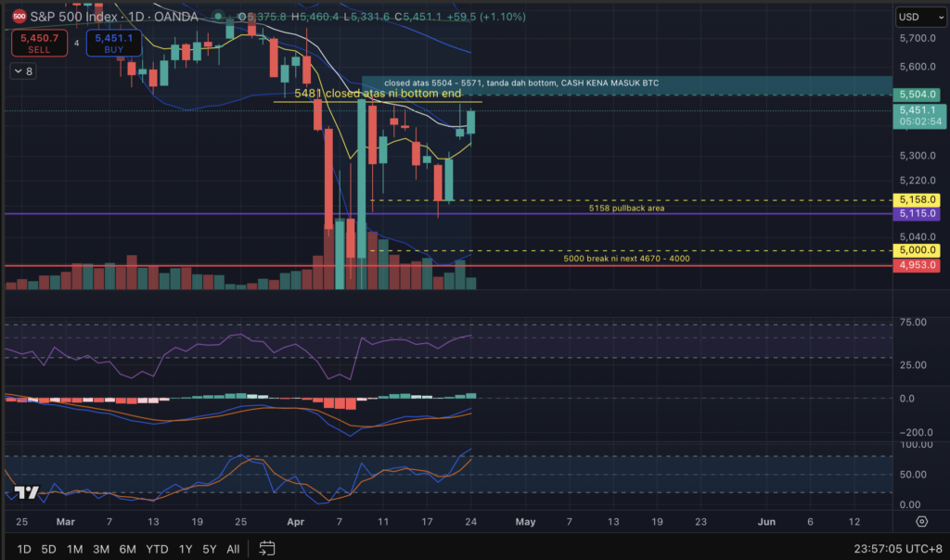
Task: Click the '5000 break ni next 4670 - 4000' note
Action: coord(626,259)
